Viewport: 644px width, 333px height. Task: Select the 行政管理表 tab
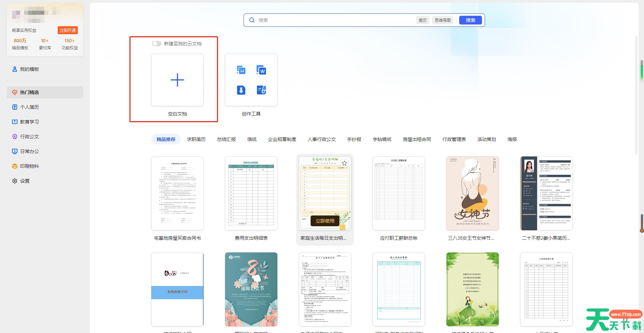(x=454, y=139)
